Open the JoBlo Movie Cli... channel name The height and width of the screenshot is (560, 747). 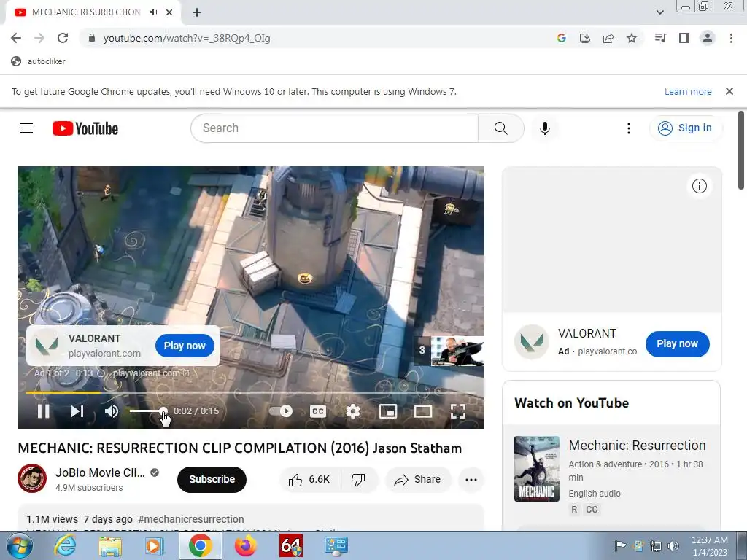tap(100, 472)
